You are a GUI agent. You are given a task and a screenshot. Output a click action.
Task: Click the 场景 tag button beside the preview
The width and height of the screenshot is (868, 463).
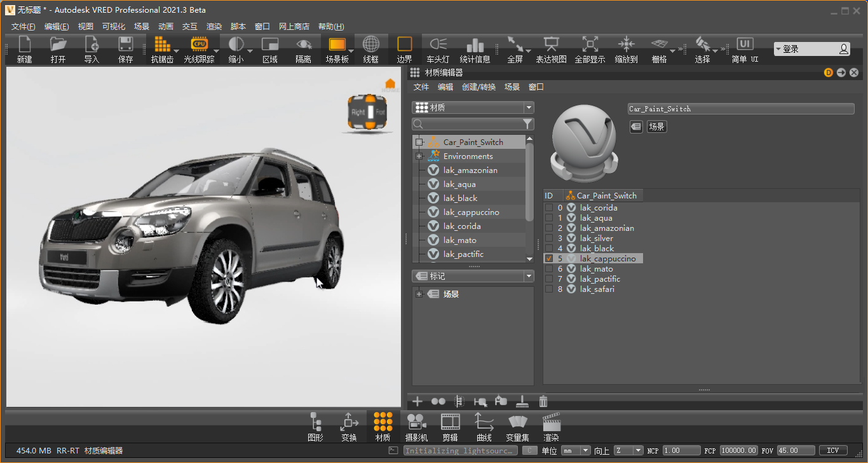(656, 127)
